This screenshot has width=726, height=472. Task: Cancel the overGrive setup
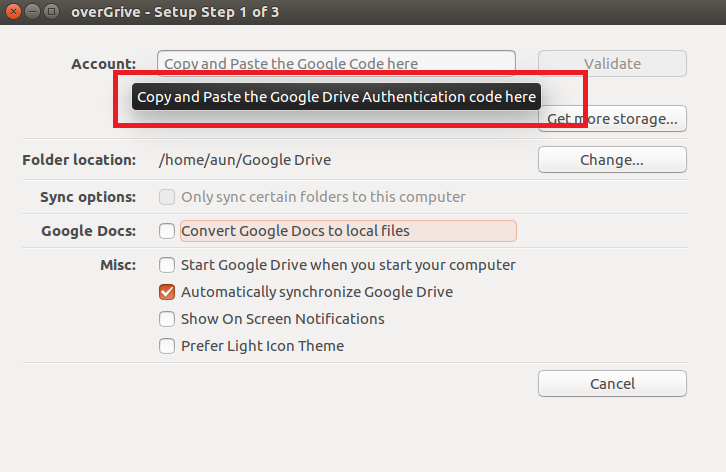[x=612, y=384]
